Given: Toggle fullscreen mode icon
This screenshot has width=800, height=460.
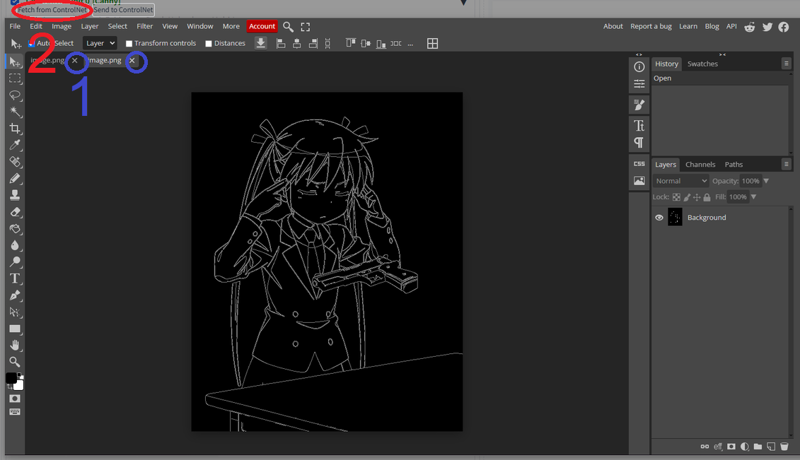Looking at the screenshot, I should tap(305, 27).
